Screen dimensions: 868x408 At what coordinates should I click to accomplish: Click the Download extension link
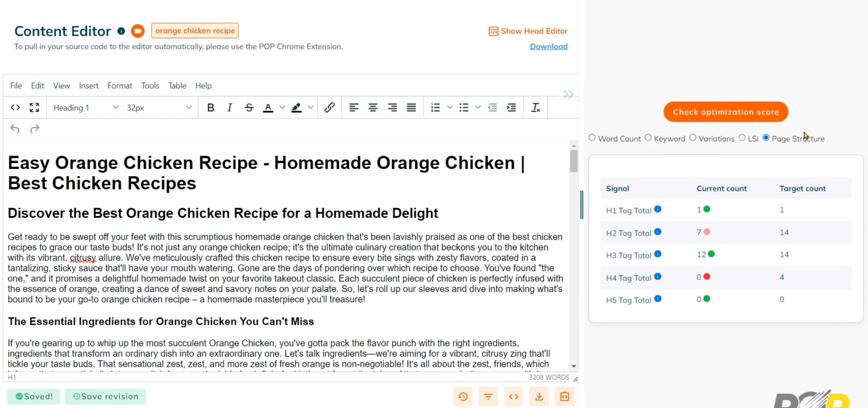(548, 47)
